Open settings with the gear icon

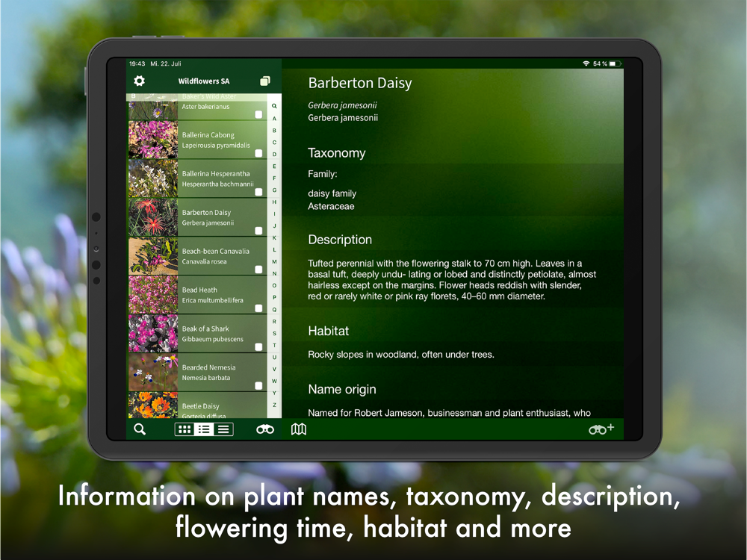[139, 81]
